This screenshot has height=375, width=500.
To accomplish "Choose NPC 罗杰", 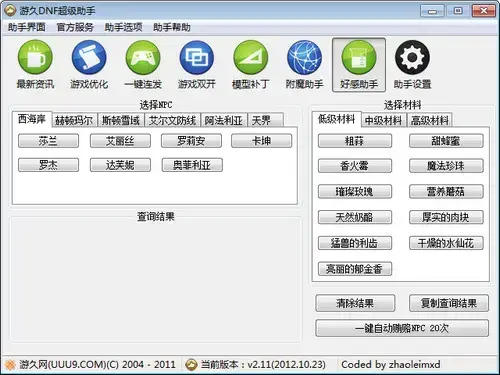I will (48, 165).
